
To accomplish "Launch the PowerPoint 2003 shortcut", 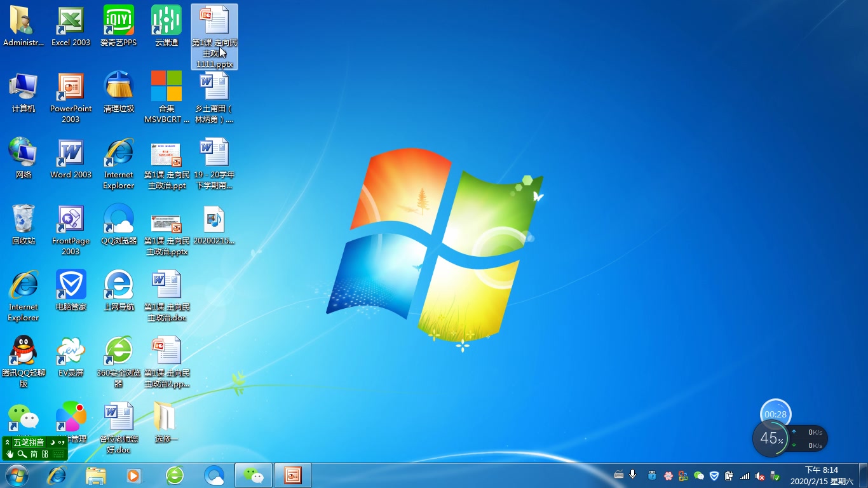I will pos(71,97).
